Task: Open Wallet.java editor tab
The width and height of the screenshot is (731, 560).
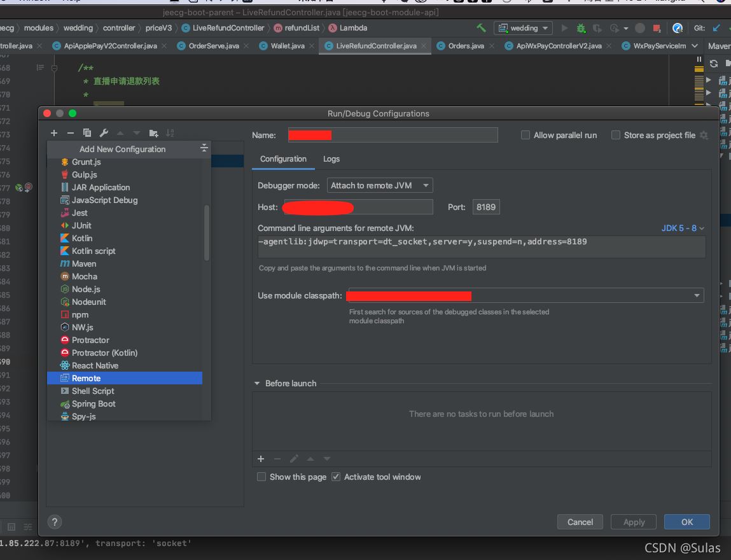Action: tap(288, 46)
